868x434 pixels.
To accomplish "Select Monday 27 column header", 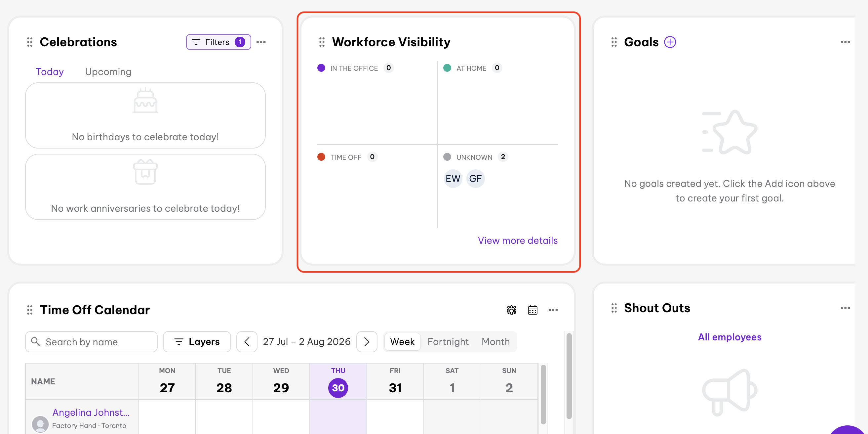I will [167, 381].
